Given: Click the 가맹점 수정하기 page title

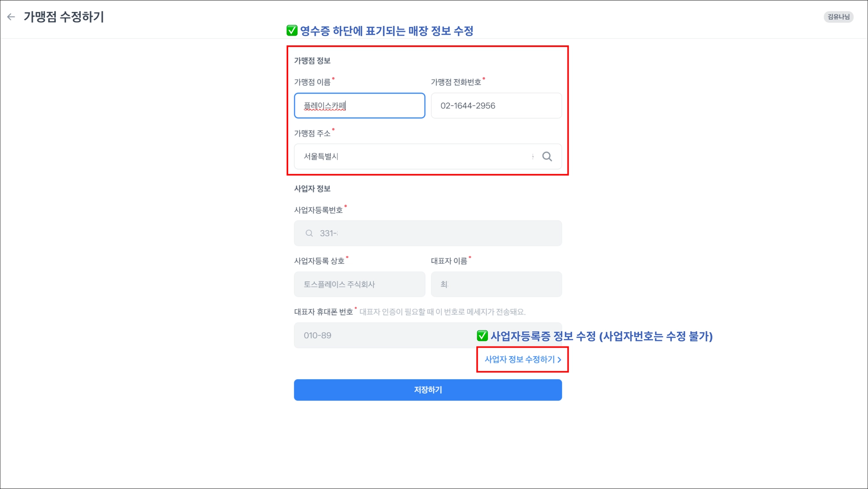Looking at the screenshot, I should click(x=64, y=17).
